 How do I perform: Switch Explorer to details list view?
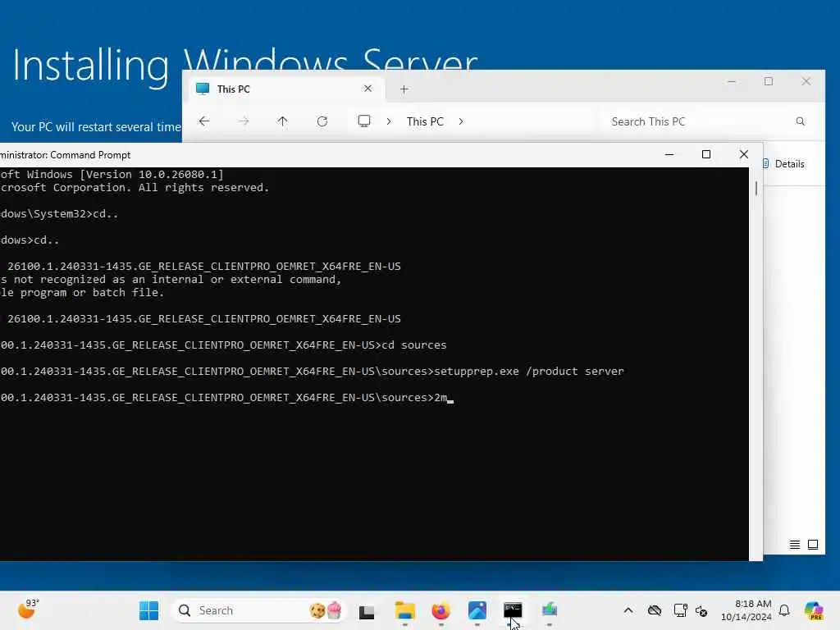[x=794, y=545]
